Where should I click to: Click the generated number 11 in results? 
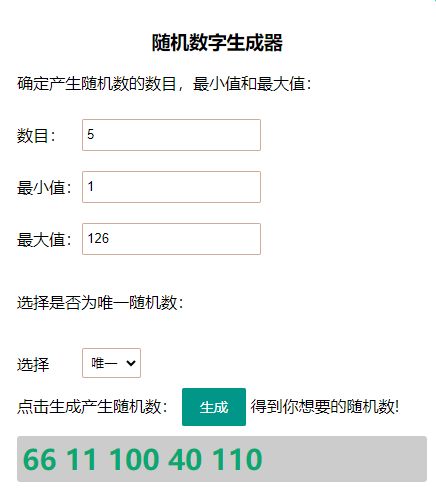[x=82, y=459]
